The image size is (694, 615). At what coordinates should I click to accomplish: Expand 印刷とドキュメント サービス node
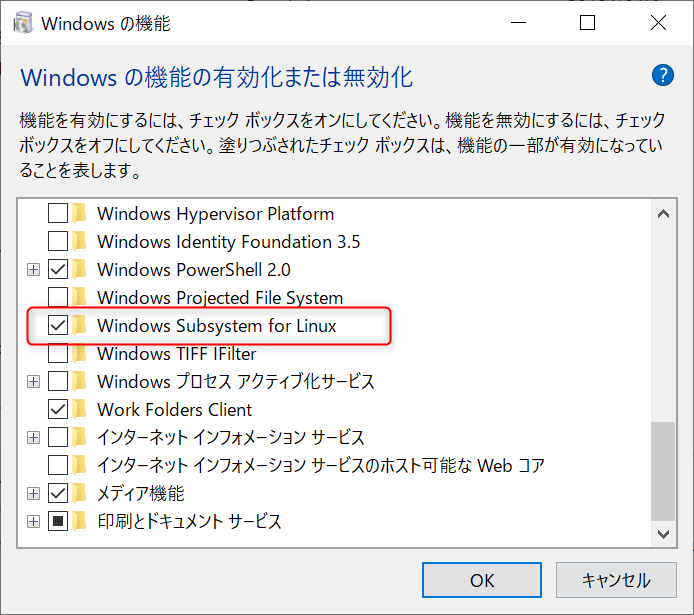click(33, 521)
